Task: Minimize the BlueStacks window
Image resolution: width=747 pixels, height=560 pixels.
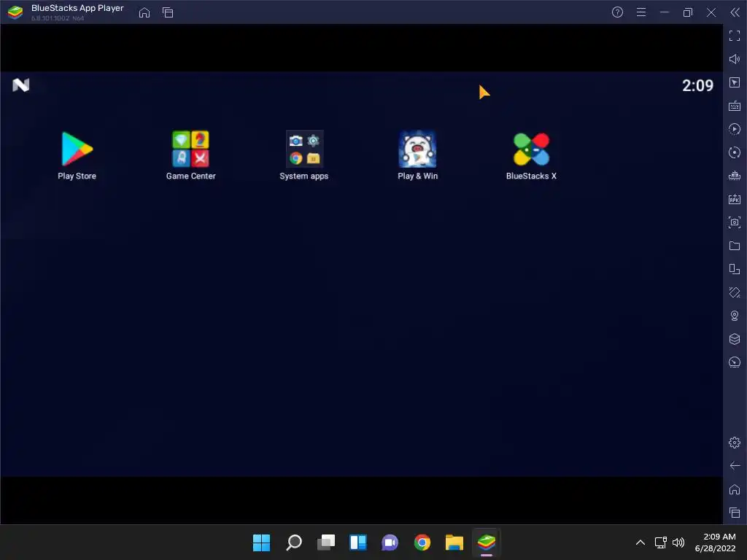Action: click(x=664, y=12)
